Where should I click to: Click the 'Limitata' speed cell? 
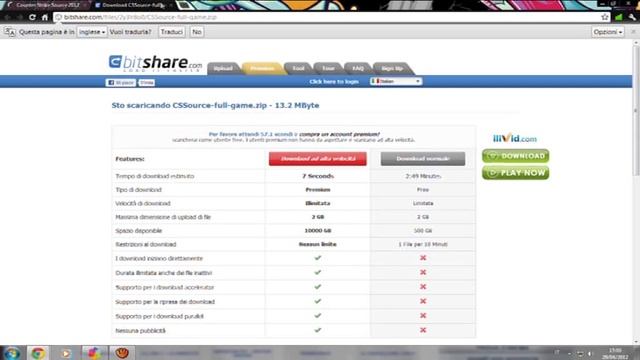423,203
